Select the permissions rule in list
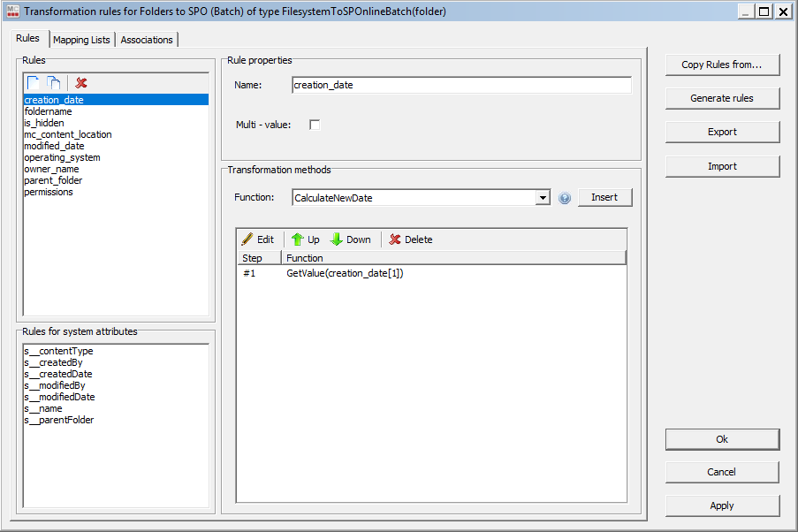This screenshot has height=532, width=798. pos(49,192)
